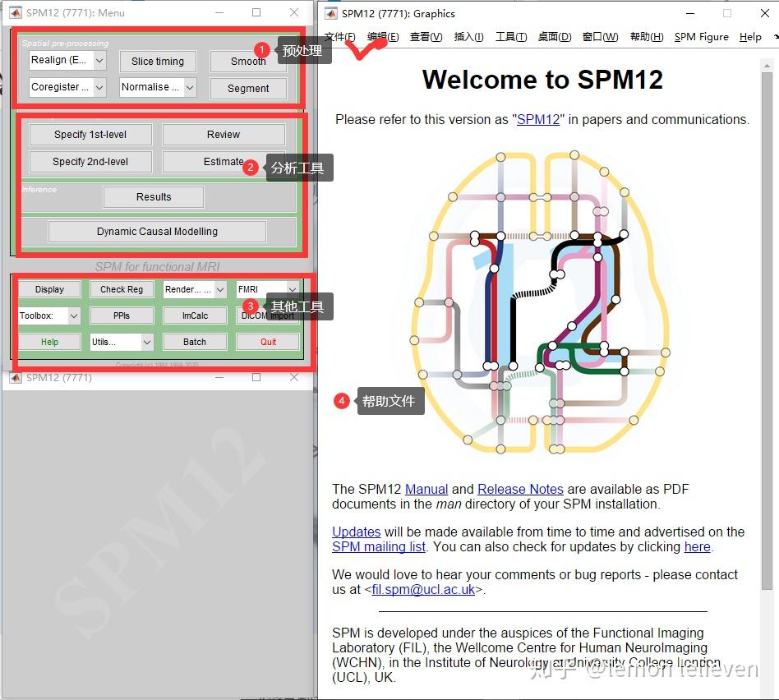The height and width of the screenshot is (700, 779).
Task: Open the 帮助(H) menu
Action: 647,37
